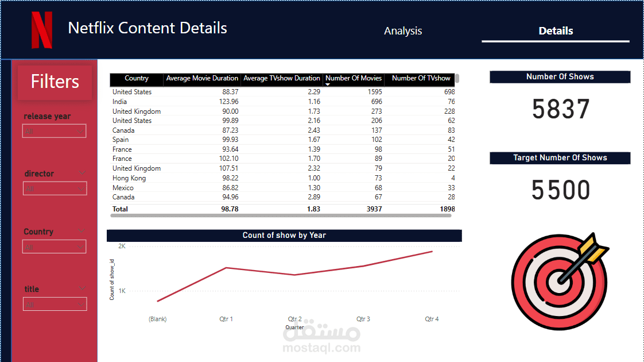The height and width of the screenshot is (362, 644).
Task: Switch to the Analysis page tab
Action: [x=403, y=31]
